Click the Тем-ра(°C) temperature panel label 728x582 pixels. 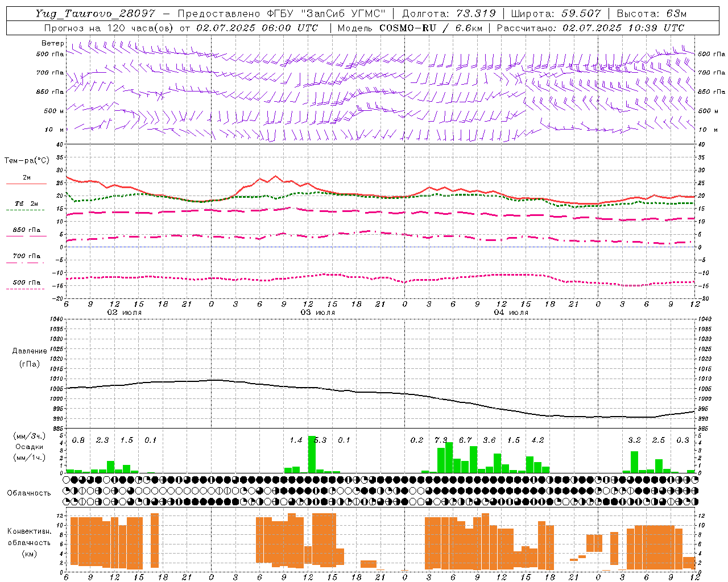27,161
